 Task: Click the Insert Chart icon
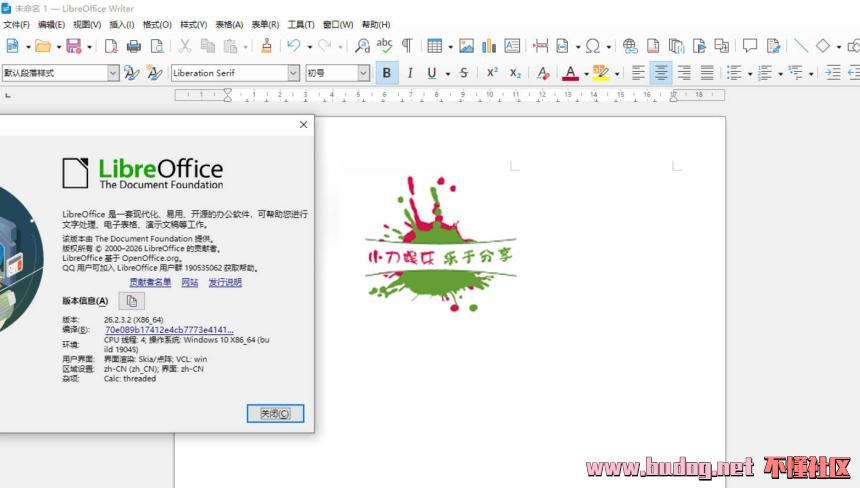(x=489, y=46)
